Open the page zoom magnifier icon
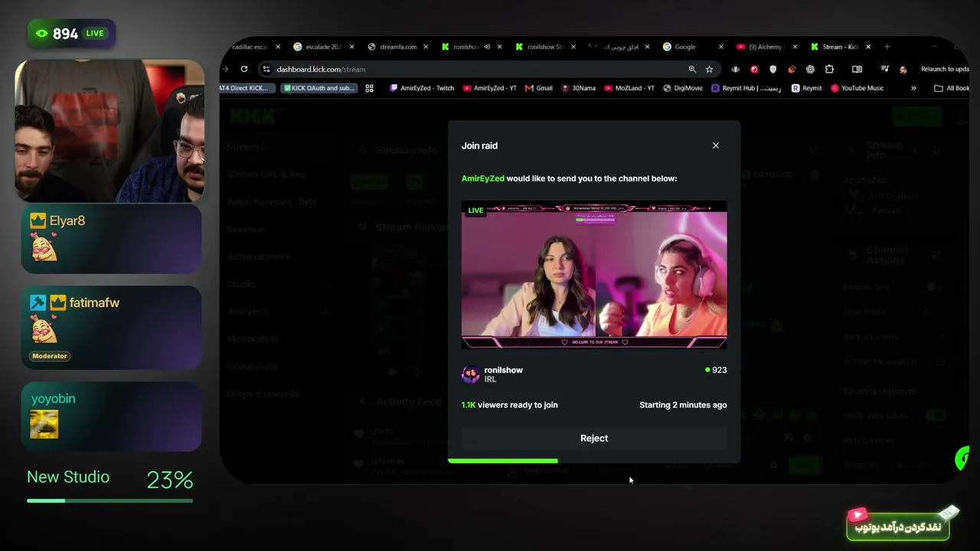 pos(692,69)
